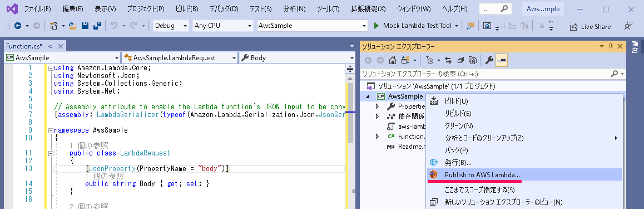Collapse the AwsSample project node
644x209 pixels.
(368, 96)
